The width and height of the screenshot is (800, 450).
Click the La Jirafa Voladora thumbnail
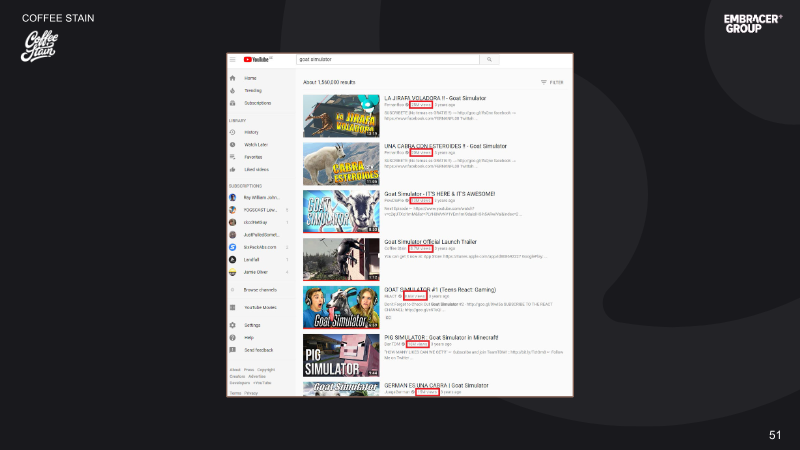(341, 116)
